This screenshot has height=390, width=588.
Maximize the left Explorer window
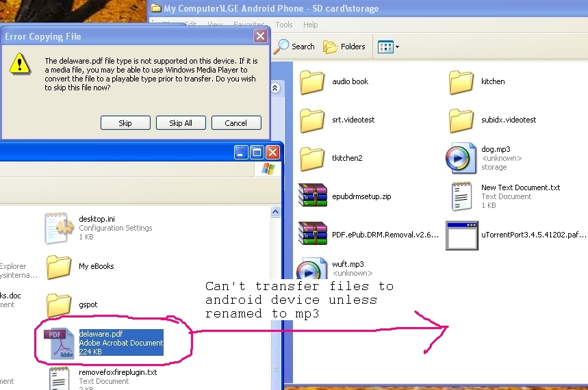click(x=257, y=153)
